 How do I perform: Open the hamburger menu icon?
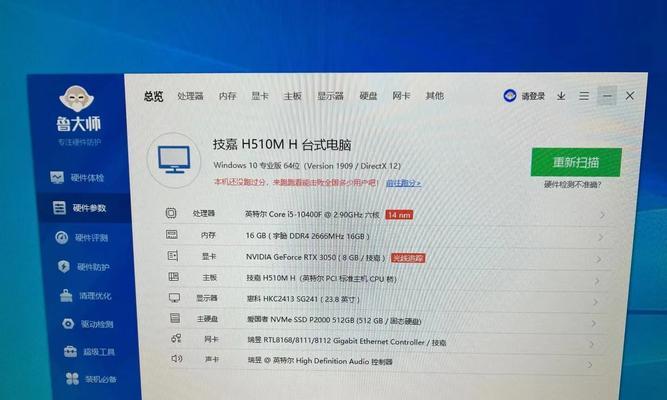(x=584, y=96)
